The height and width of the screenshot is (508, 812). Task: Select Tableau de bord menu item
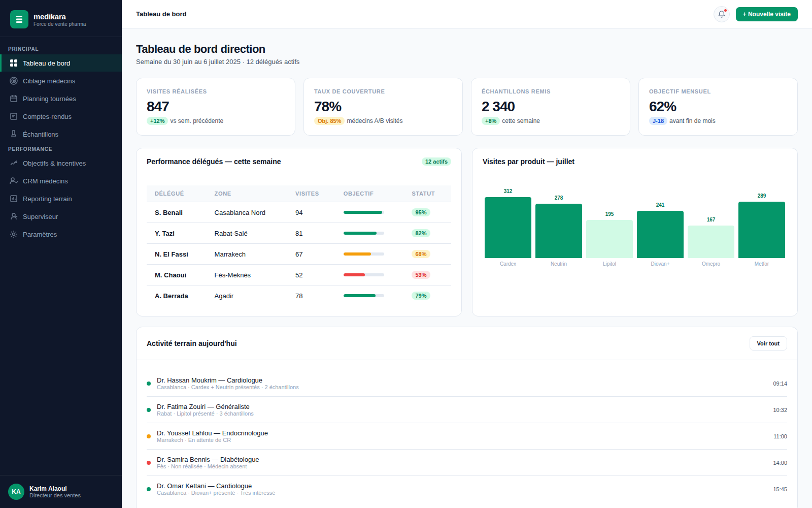pyautogui.click(x=61, y=63)
